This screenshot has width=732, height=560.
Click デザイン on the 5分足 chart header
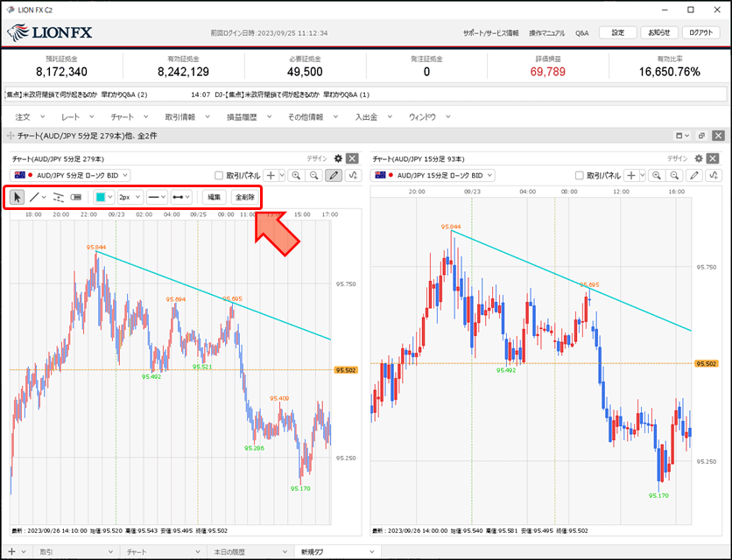pyautogui.click(x=317, y=158)
